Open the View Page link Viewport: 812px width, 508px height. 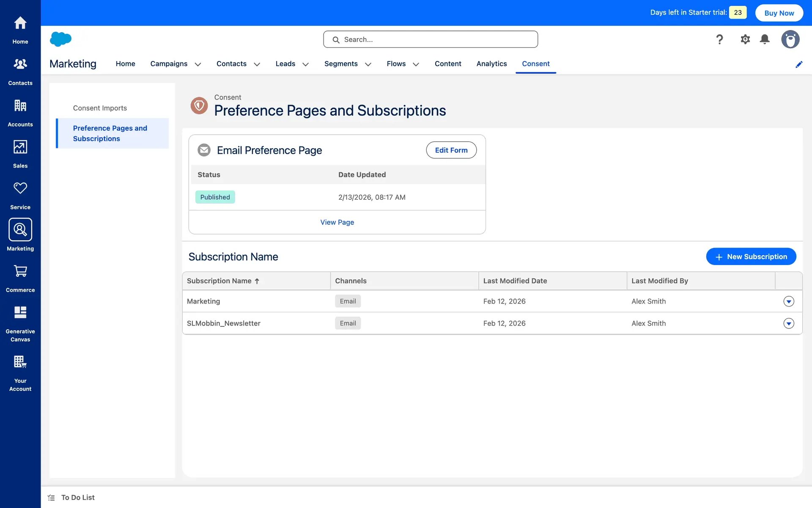(337, 222)
